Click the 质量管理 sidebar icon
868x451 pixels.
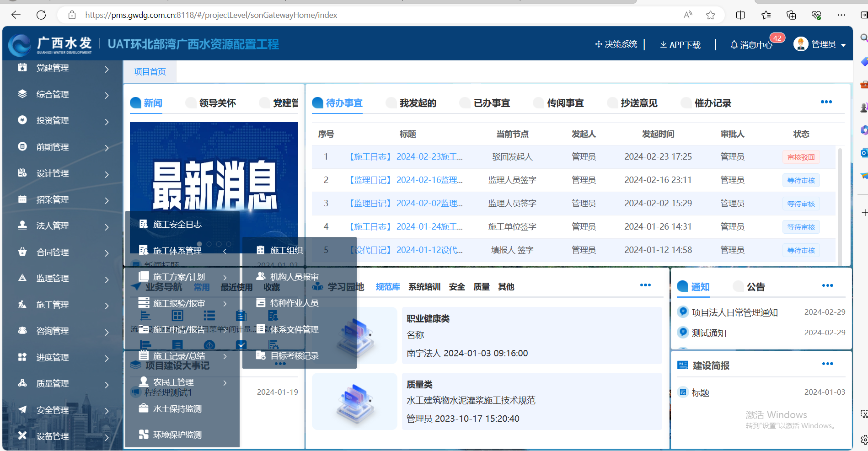(x=22, y=383)
